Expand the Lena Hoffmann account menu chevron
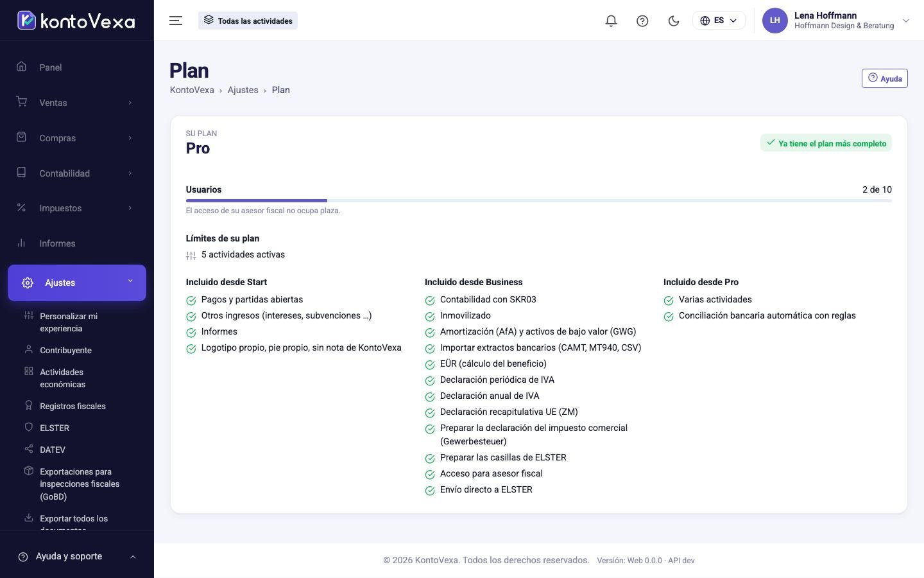 point(906,21)
